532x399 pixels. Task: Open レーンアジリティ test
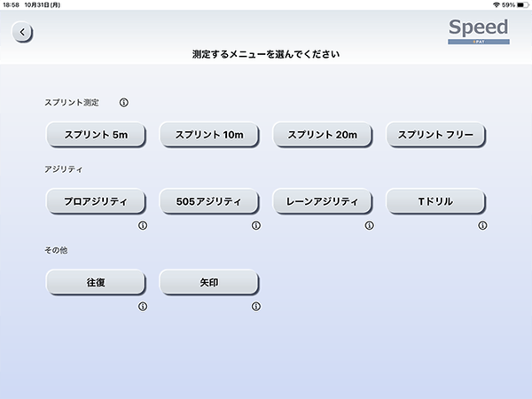click(x=322, y=202)
